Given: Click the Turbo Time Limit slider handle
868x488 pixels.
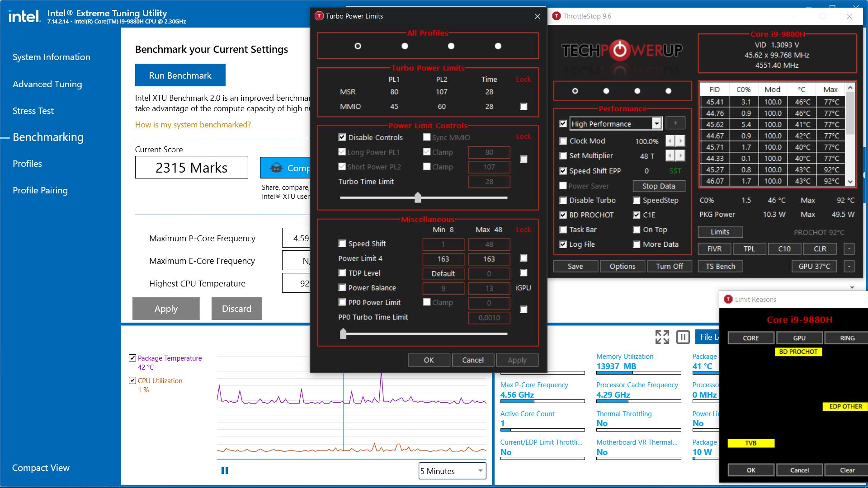Looking at the screenshot, I should tap(418, 197).
